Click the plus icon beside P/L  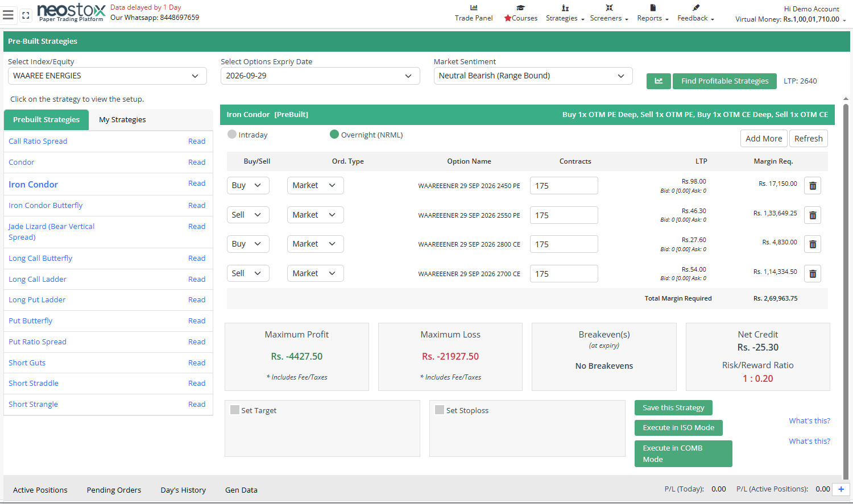point(841,489)
